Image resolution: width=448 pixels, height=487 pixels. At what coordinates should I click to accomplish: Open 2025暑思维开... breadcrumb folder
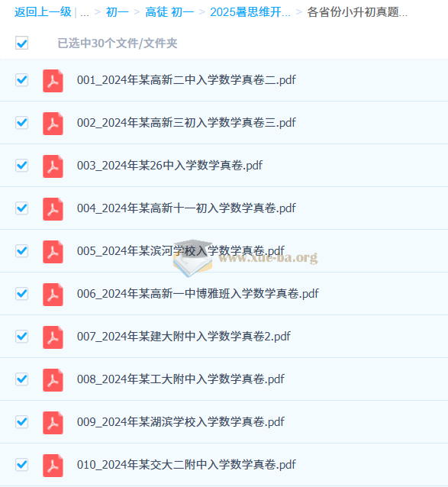[250, 12]
